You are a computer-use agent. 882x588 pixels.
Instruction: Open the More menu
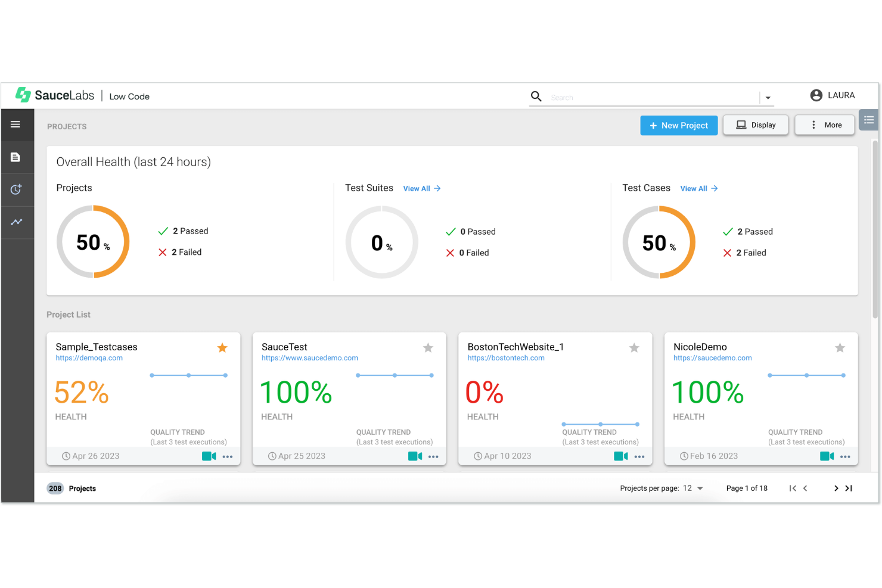pyautogui.click(x=825, y=125)
